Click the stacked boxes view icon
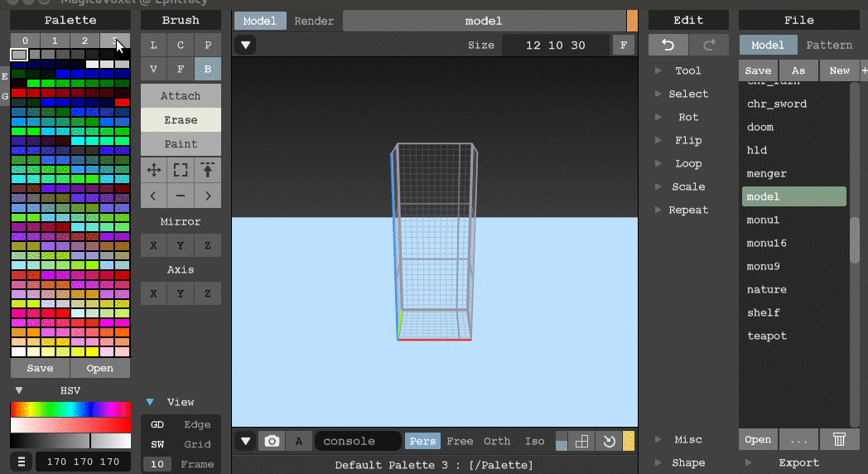 tap(581, 442)
